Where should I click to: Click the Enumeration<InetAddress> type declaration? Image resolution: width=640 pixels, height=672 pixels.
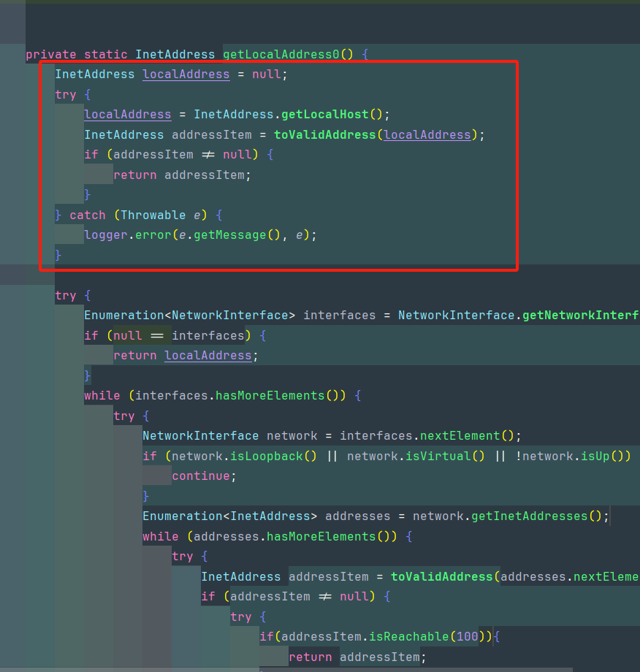(x=229, y=516)
